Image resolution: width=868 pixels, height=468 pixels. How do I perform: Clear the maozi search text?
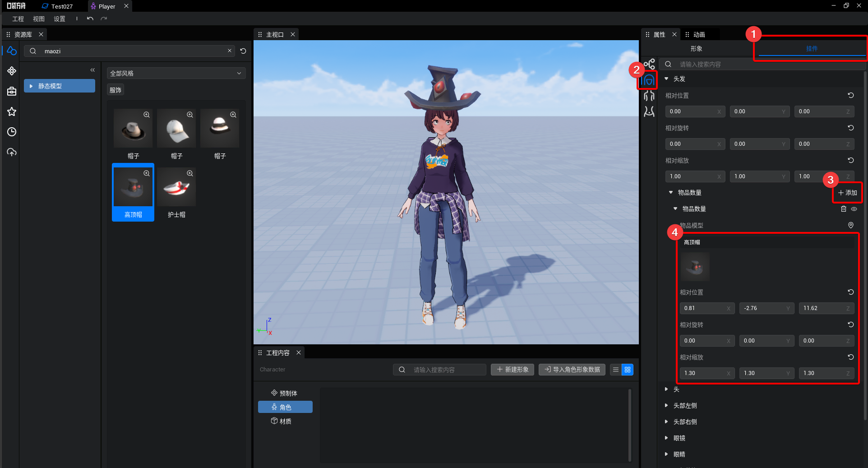pyautogui.click(x=230, y=51)
